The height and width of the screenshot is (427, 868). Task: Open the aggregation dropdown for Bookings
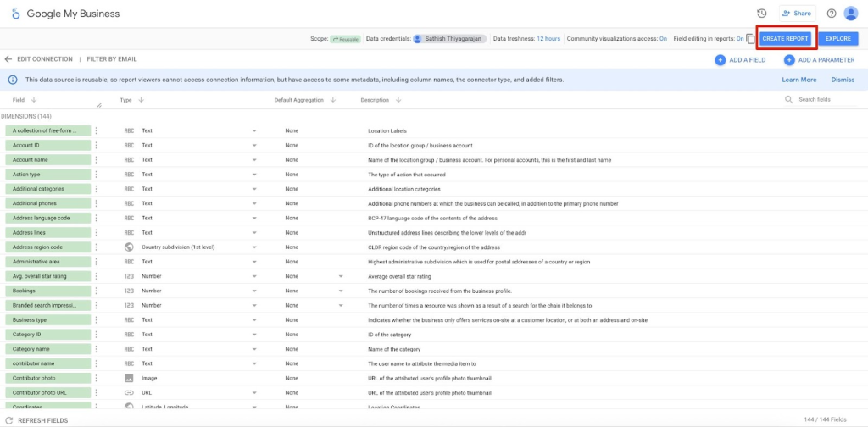341,291
